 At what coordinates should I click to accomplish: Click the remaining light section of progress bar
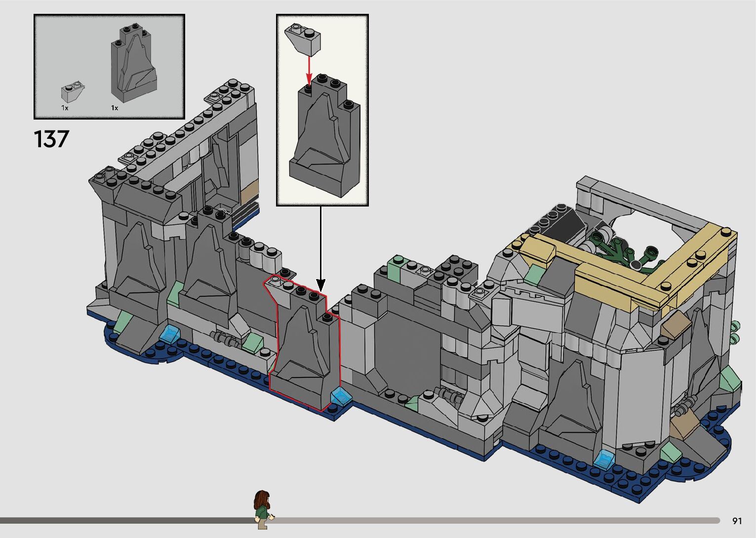click(x=494, y=520)
